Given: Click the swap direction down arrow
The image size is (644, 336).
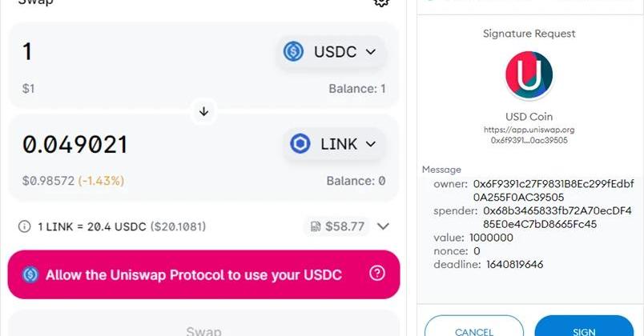Looking at the screenshot, I should coord(203,111).
